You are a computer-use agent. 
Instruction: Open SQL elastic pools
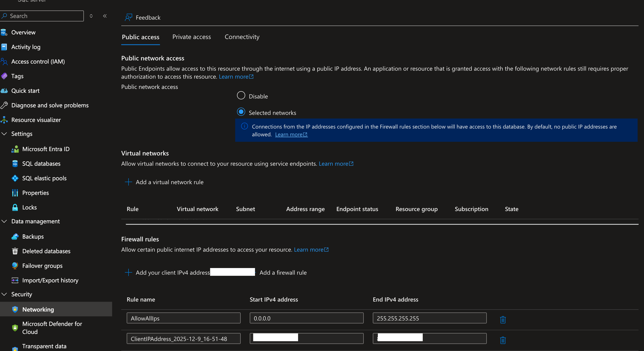tap(44, 178)
